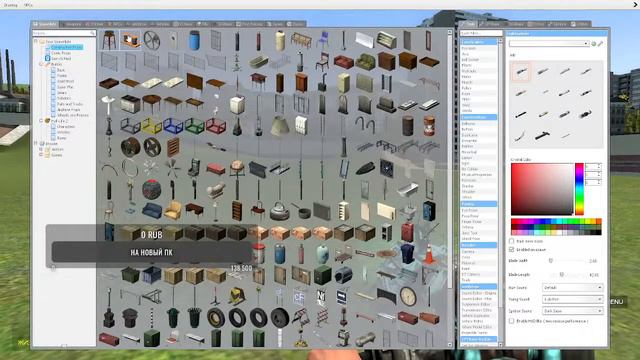The width and height of the screenshot is (640, 360).
Task: Spawn the green cage frame prop
Action: point(194,125)
